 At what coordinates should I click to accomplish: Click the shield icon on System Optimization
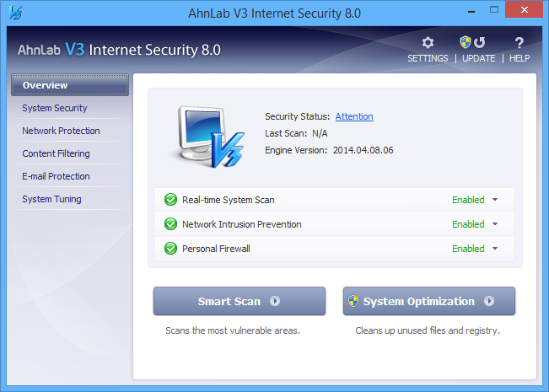pos(354,301)
